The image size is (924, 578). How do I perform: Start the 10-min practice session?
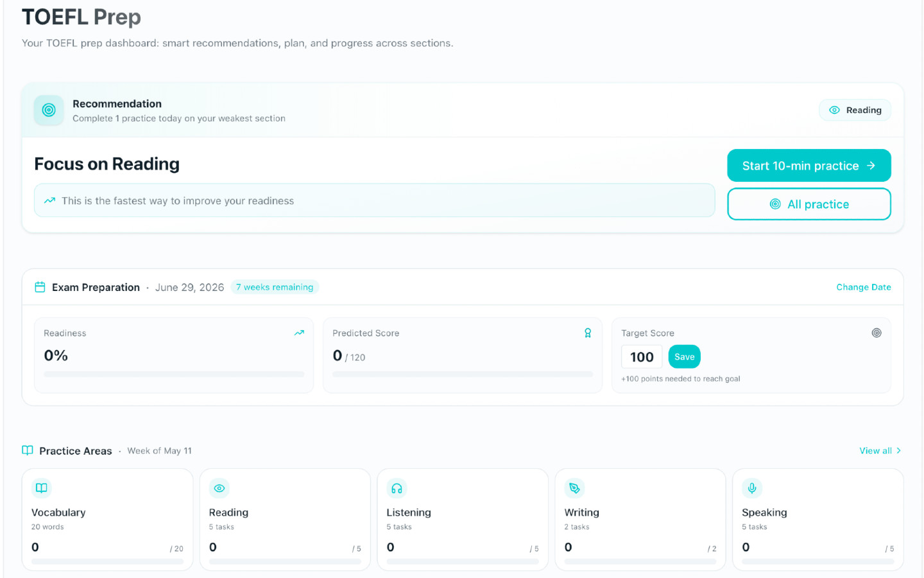click(x=809, y=166)
